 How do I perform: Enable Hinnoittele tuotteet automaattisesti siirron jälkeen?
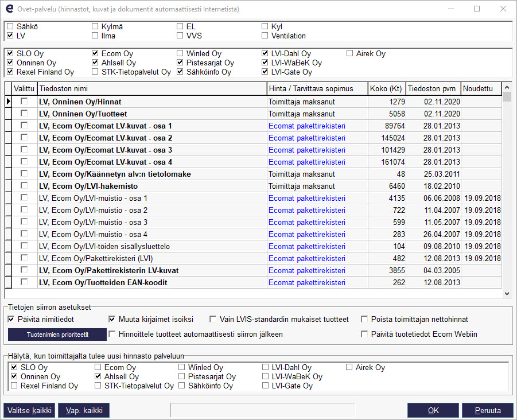(112, 334)
